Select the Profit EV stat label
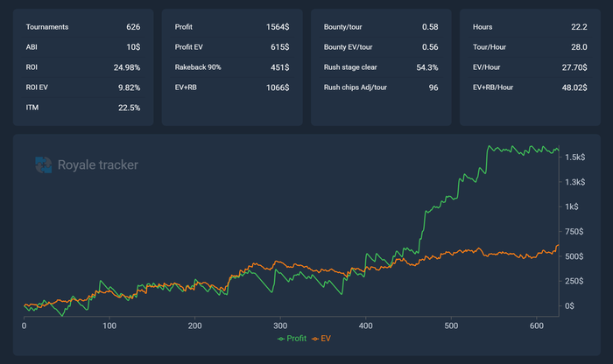 (x=194, y=47)
